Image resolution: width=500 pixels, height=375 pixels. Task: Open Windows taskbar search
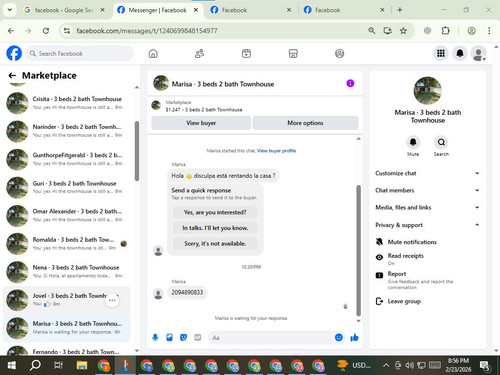pos(35,365)
